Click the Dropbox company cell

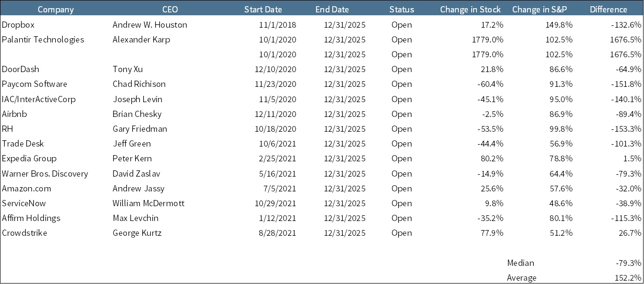(18, 25)
